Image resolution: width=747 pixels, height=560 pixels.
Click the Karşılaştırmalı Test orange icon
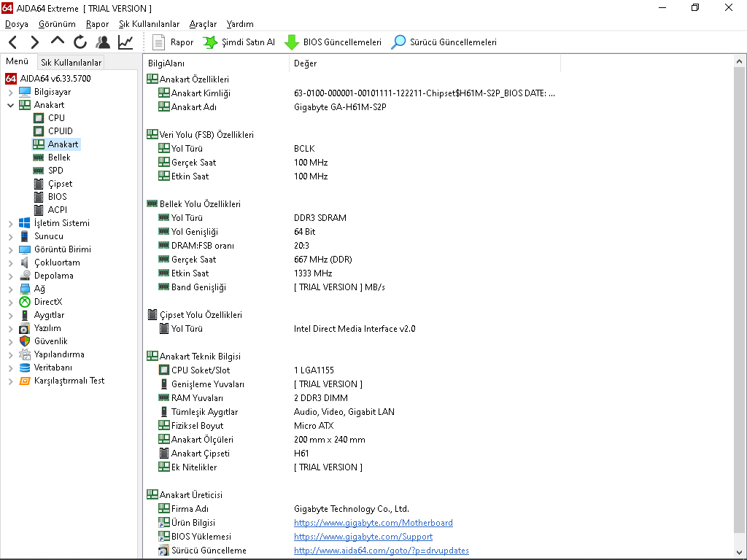point(25,381)
